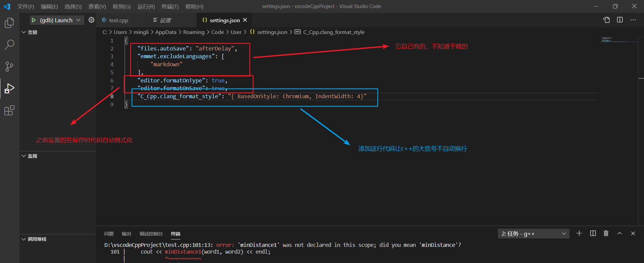The width and height of the screenshot is (644, 263).
Task: Kill the terminal with trash icon
Action: (606, 233)
